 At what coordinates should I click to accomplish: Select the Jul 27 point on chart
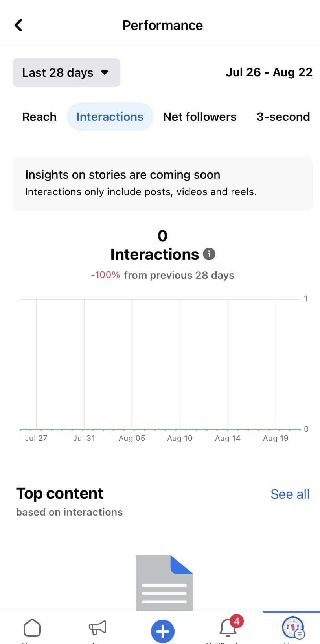coord(36,429)
